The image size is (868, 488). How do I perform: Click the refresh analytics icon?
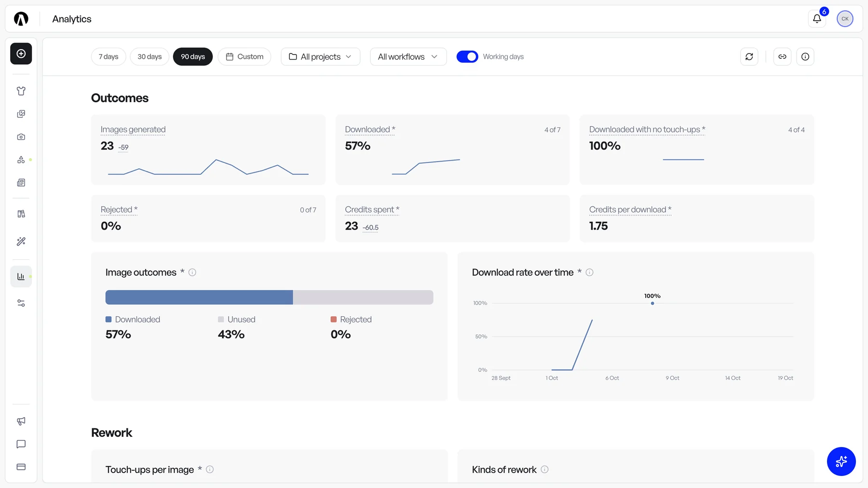coord(749,57)
